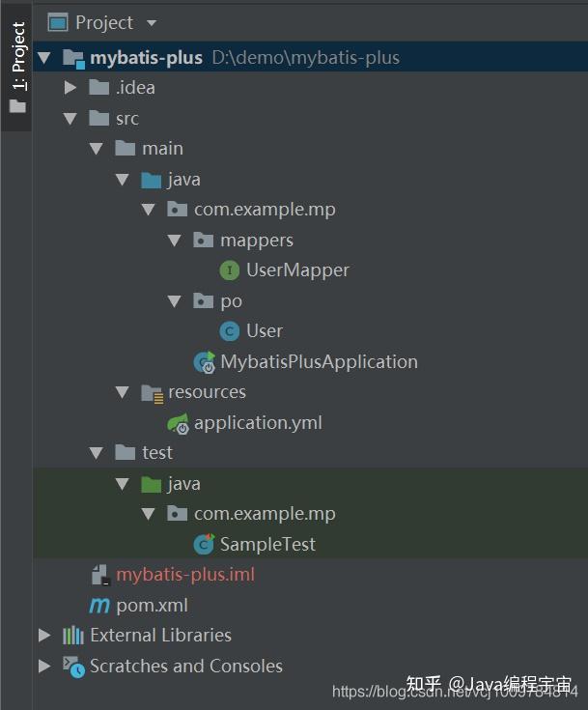
Task: Select MybatisPlusApplication in the tree
Action: (320, 361)
